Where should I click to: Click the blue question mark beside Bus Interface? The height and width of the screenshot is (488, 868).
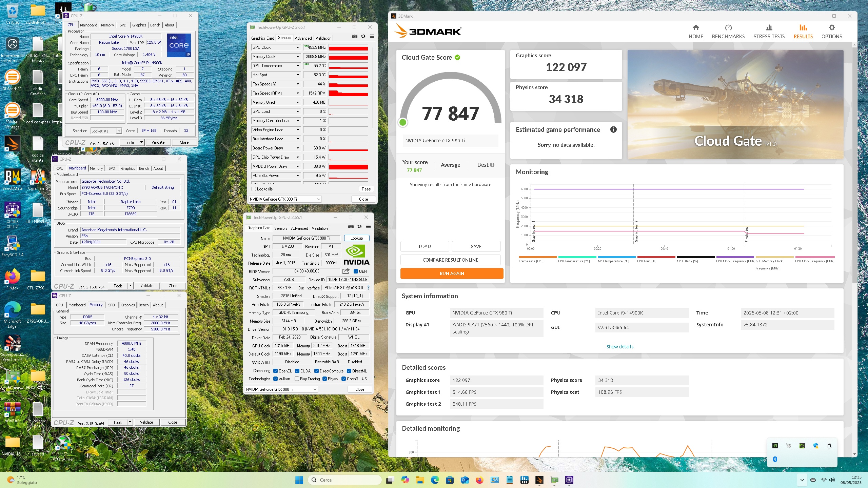[368, 288]
